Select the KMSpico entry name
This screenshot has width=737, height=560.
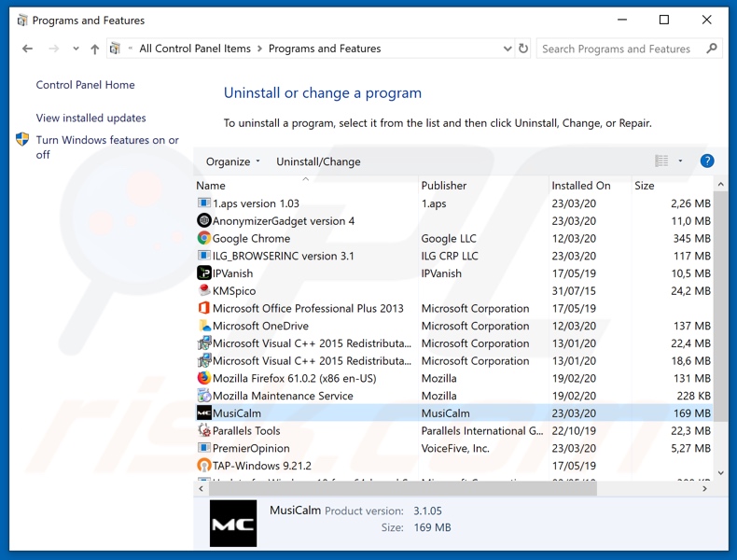click(234, 290)
